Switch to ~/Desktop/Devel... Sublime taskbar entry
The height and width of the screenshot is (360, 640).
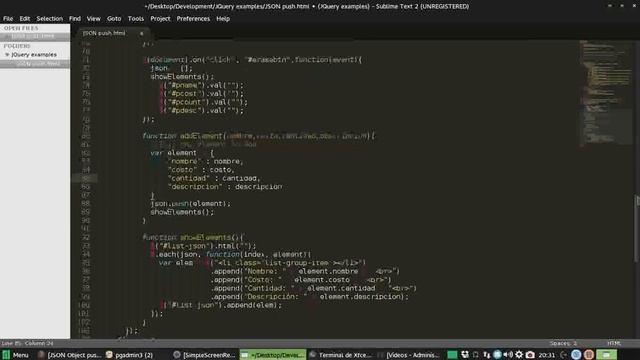273,355
